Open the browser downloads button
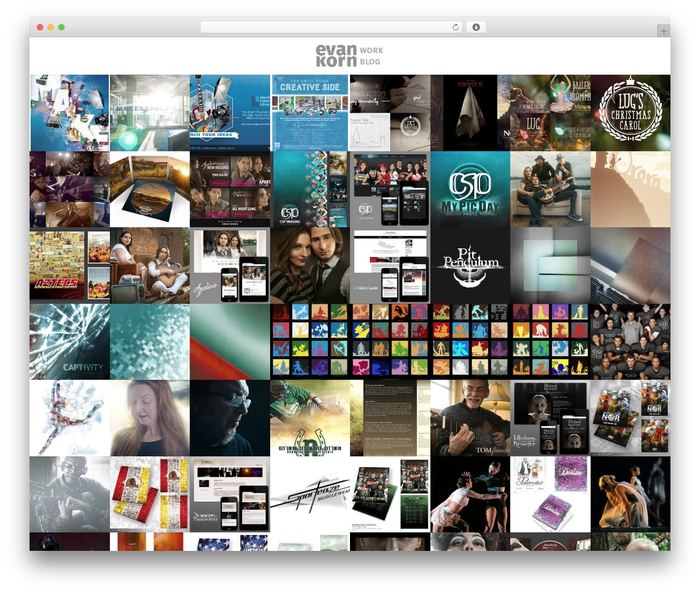 coord(476,27)
